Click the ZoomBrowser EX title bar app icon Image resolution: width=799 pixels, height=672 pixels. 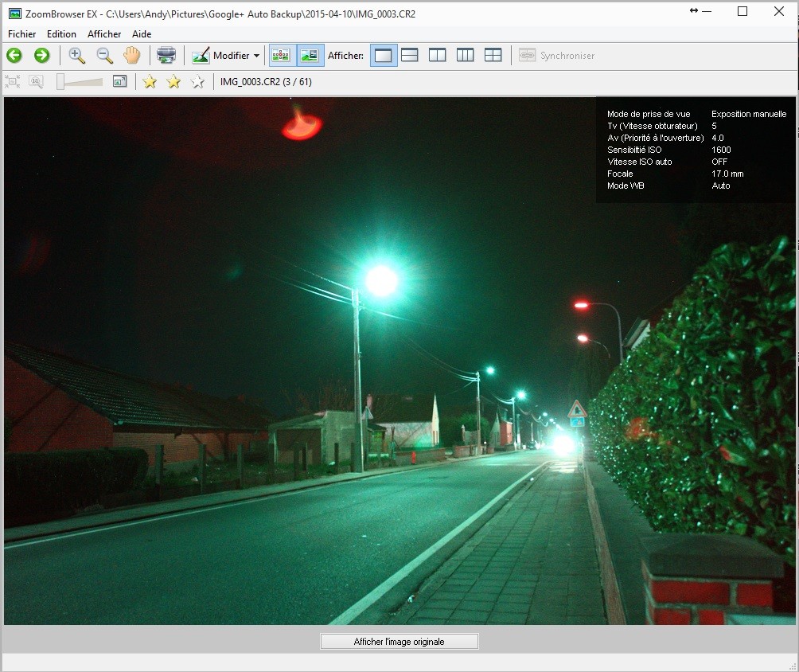tap(15, 14)
